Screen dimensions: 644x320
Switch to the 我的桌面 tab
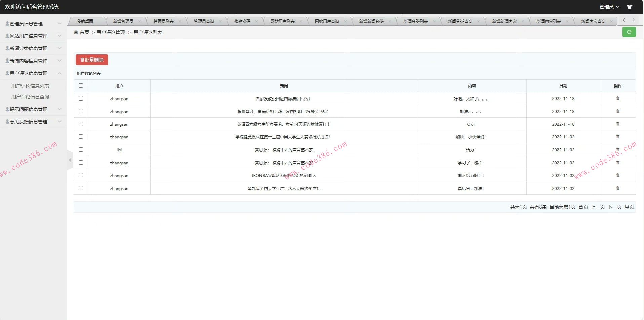click(85, 21)
